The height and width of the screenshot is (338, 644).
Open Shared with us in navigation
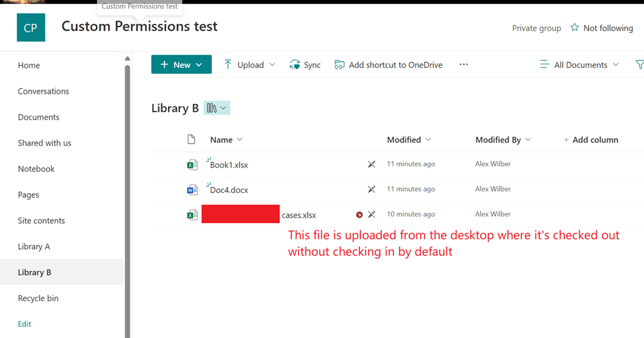click(45, 143)
